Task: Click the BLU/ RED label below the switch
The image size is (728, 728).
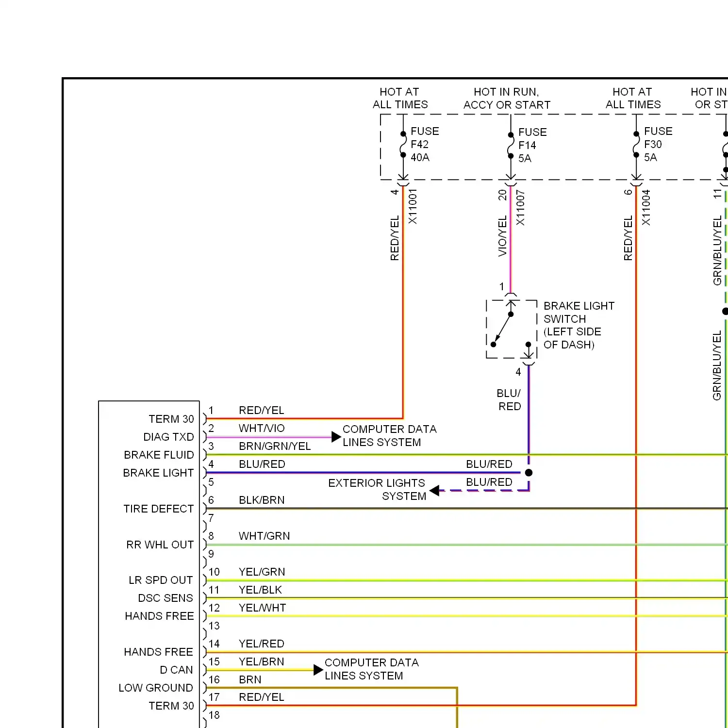Action: [x=509, y=399]
